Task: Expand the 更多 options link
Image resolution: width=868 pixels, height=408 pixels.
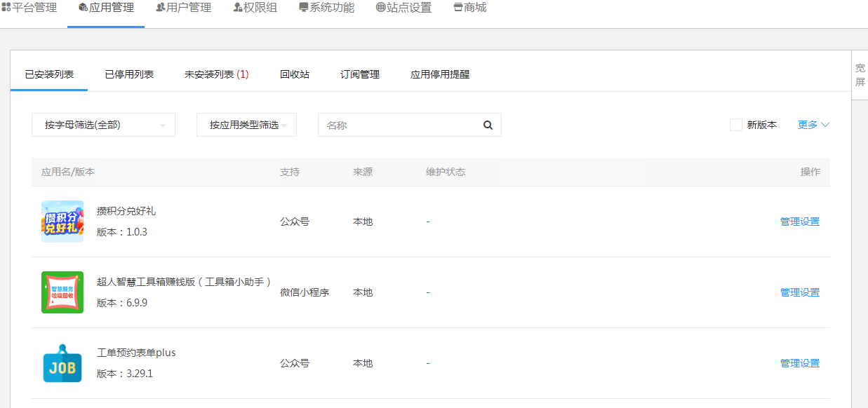Action: [813, 125]
